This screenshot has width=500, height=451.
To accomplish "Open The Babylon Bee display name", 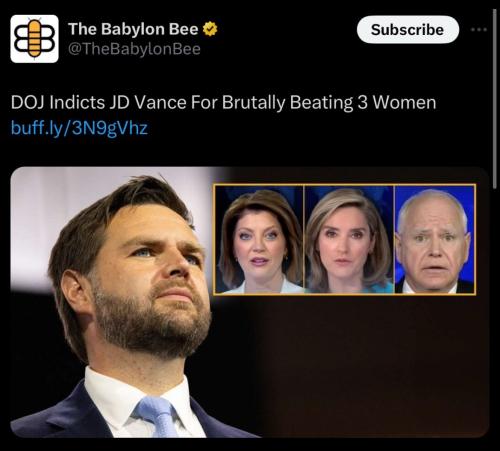I will [x=133, y=29].
